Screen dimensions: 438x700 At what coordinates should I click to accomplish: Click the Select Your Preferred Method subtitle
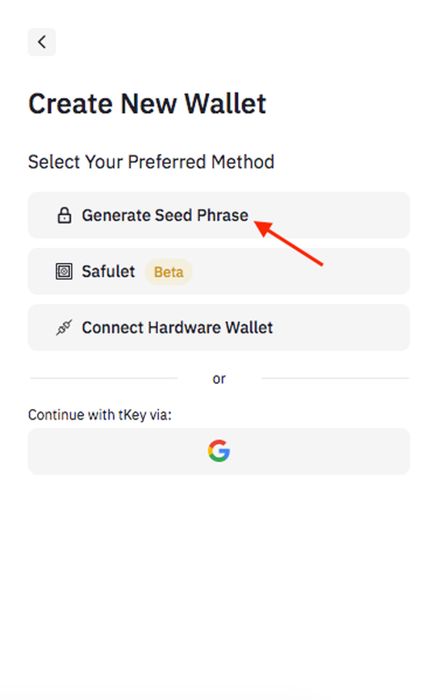coord(151,162)
